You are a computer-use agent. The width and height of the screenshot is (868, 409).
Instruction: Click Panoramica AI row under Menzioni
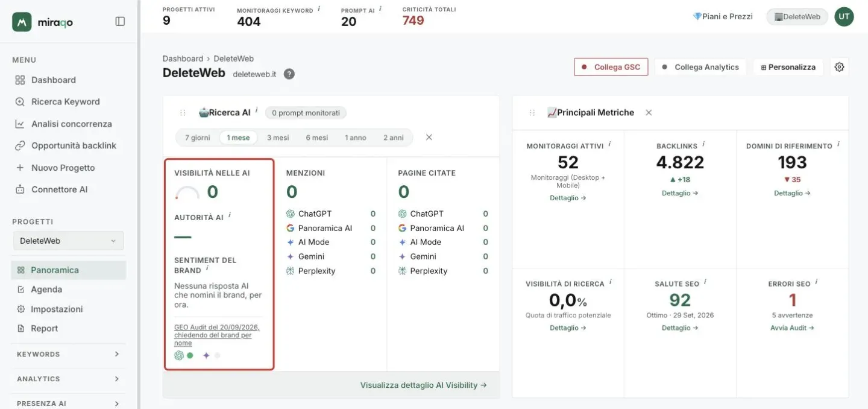pos(331,228)
